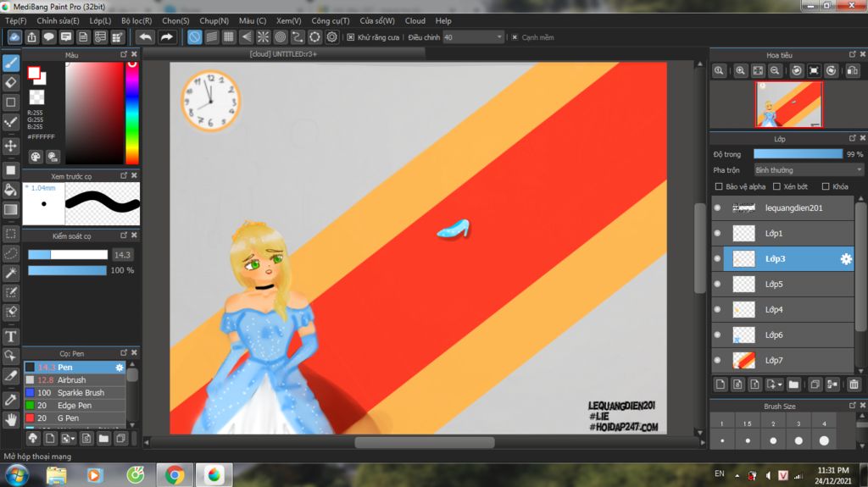Select the Magic Wand tool
This screenshot has height=487, width=868.
click(x=10, y=273)
